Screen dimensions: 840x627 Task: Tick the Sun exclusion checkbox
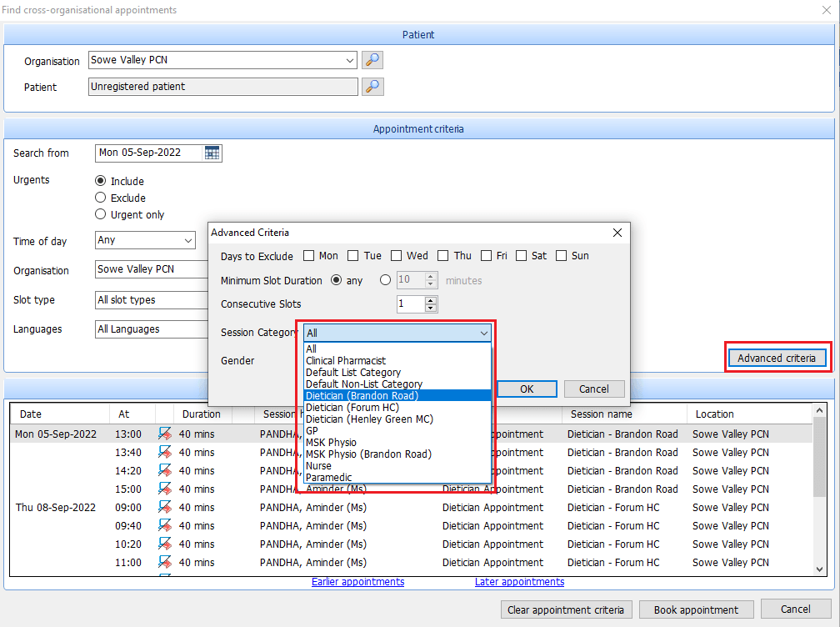(x=561, y=256)
